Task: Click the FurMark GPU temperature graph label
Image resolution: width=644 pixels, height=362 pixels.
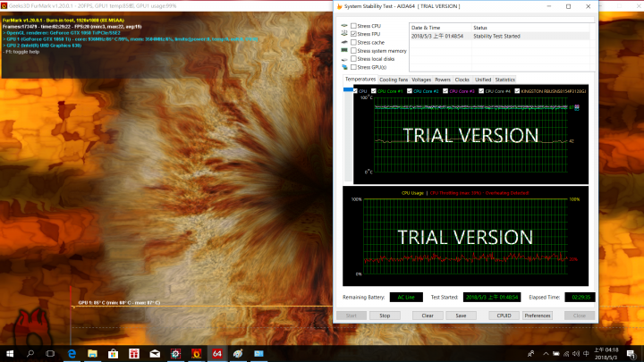Action: tap(119, 302)
